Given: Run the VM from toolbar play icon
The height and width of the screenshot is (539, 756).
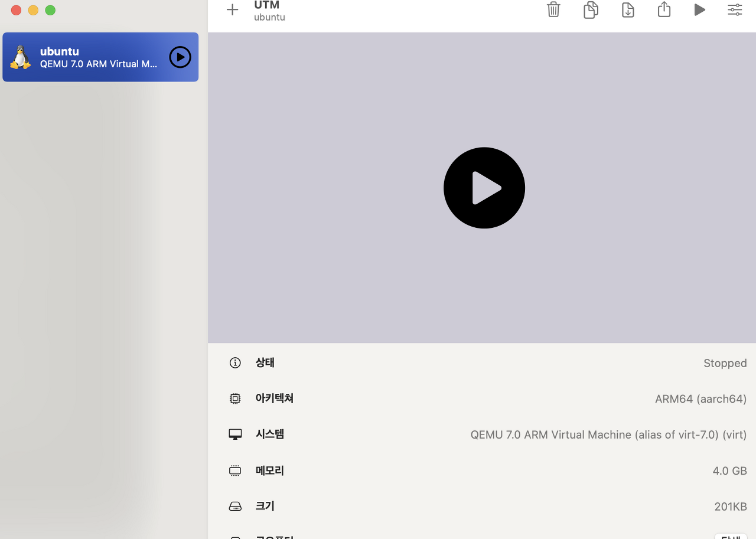Looking at the screenshot, I should tap(699, 9).
